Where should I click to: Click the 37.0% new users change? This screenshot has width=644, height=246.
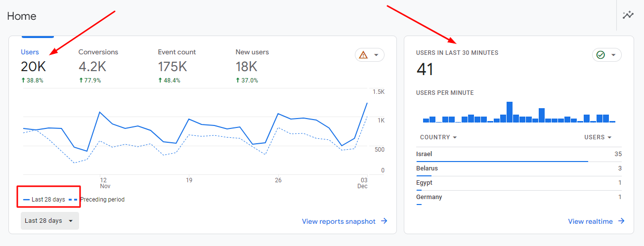click(247, 80)
